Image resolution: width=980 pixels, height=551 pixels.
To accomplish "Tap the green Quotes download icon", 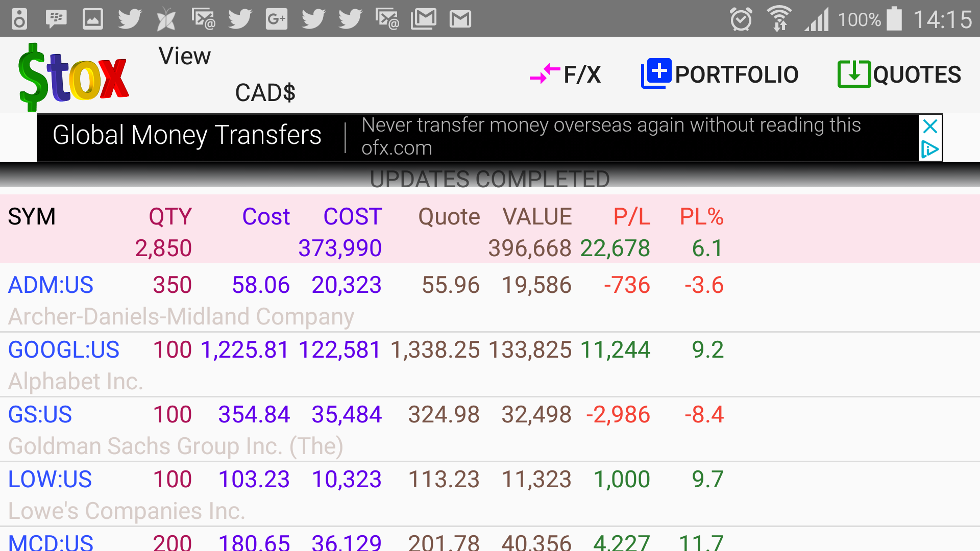I will tap(853, 74).
